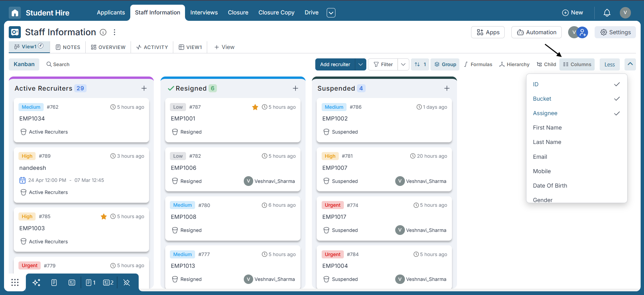644x295 pixels.
Task: Click the unpin icon in bottom toolbar
Action: 127,283
